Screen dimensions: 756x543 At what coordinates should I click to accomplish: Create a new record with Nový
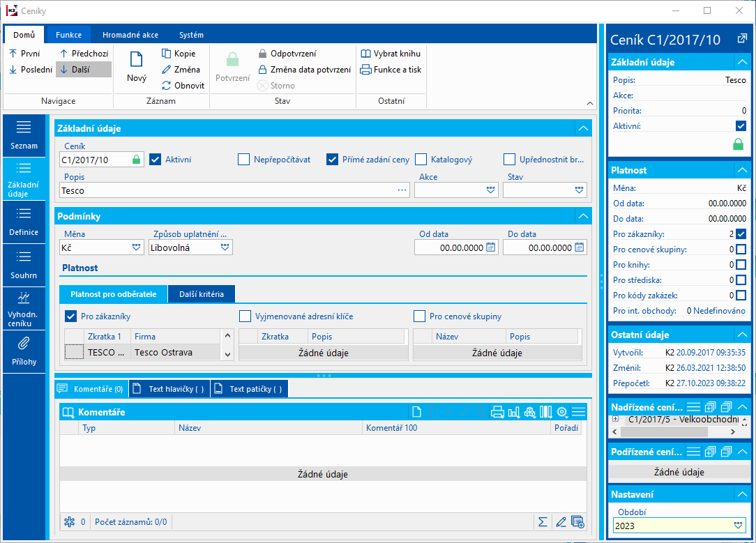137,66
